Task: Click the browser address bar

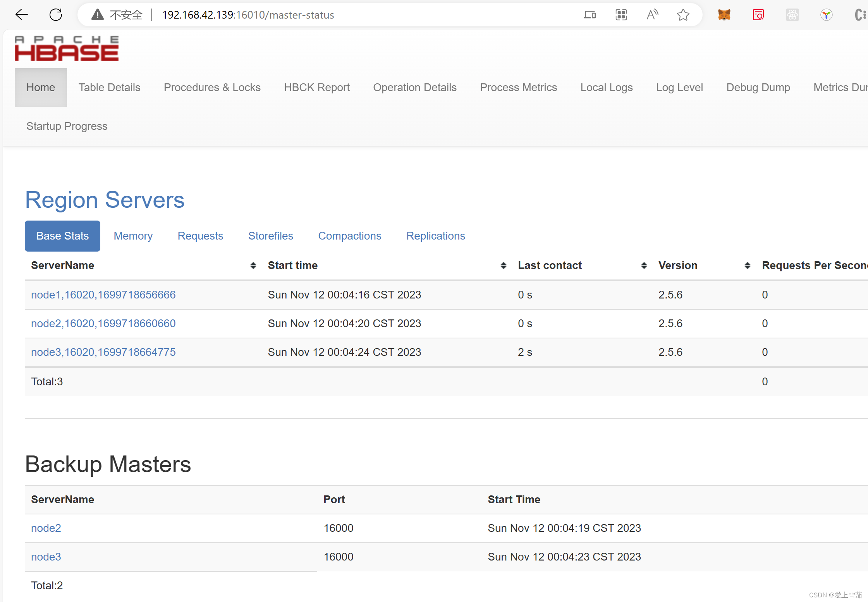Action: point(248,15)
